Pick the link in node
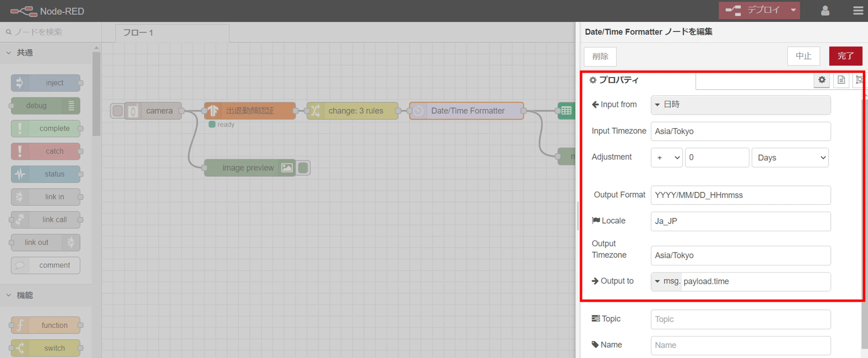868x358 pixels. [x=45, y=197]
